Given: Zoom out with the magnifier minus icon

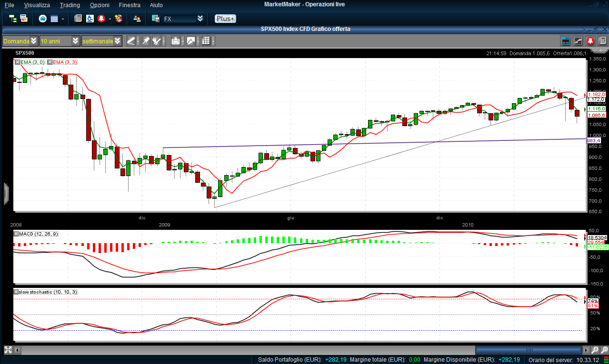Looking at the screenshot, I should pos(595,350).
